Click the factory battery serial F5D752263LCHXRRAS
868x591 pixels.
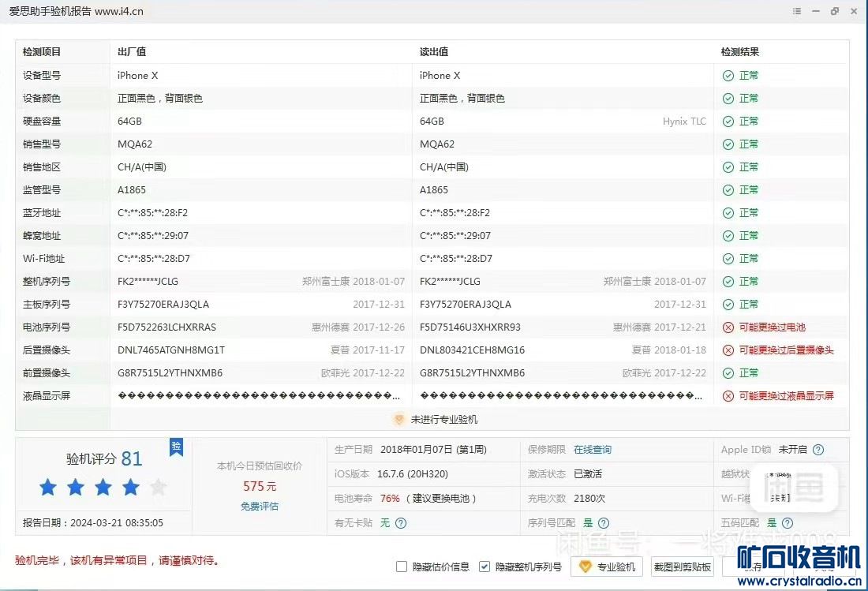(166, 327)
